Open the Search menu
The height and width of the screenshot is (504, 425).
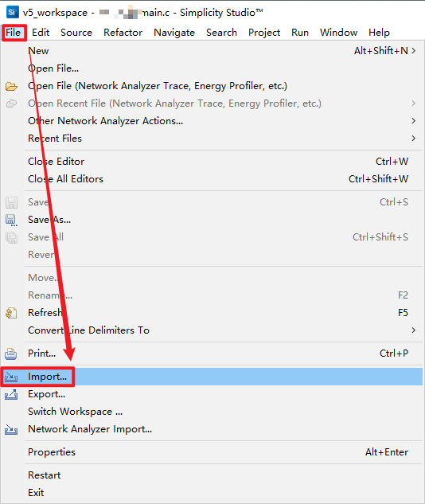[222, 33]
